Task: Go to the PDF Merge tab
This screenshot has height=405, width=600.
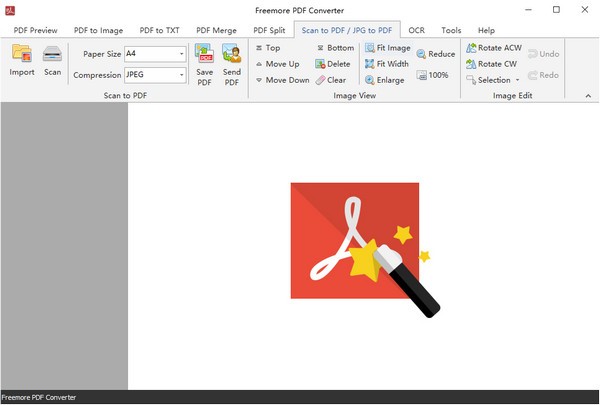Action: (216, 30)
